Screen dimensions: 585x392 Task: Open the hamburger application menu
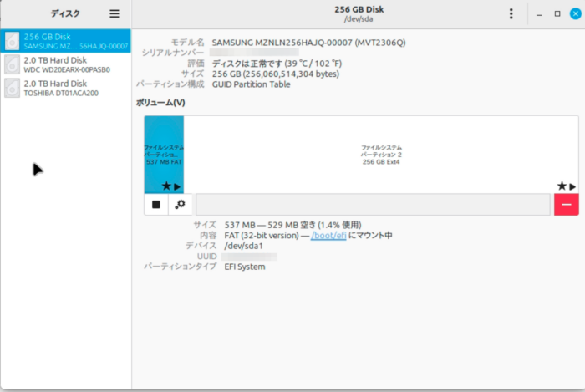(x=114, y=14)
